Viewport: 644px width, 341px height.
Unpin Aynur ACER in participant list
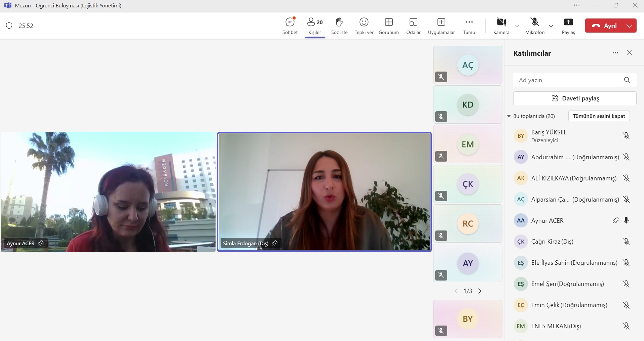[616, 220]
